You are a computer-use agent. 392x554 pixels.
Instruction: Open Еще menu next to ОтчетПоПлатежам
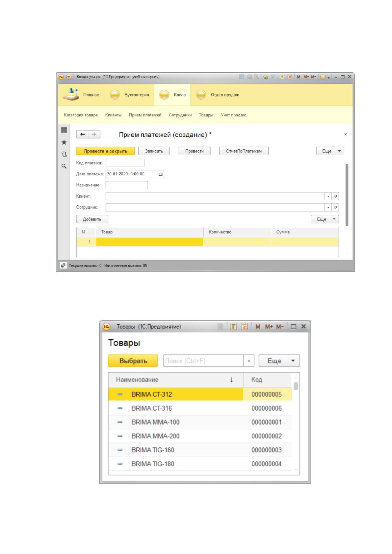(x=330, y=151)
